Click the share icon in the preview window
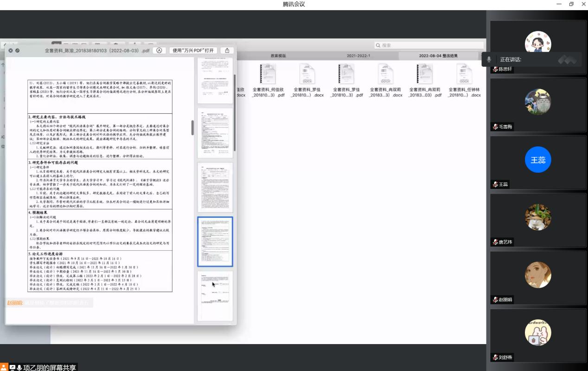This screenshot has height=371, width=588. [227, 50]
